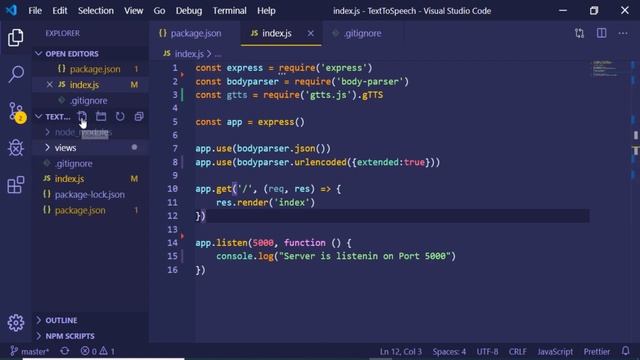Click New File icon in explorer header
The image size is (640, 360).
point(82,117)
